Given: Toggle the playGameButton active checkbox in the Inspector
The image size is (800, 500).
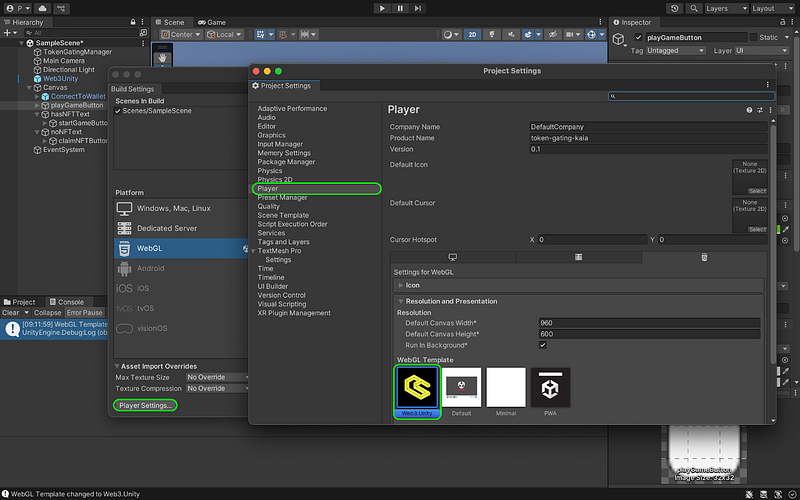Looking at the screenshot, I should click(x=638, y=37).
